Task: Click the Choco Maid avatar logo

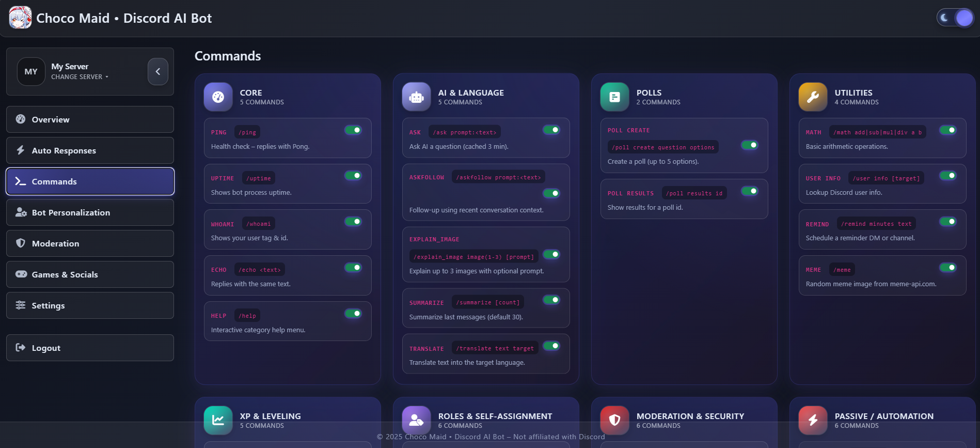Action: point(20,18)
